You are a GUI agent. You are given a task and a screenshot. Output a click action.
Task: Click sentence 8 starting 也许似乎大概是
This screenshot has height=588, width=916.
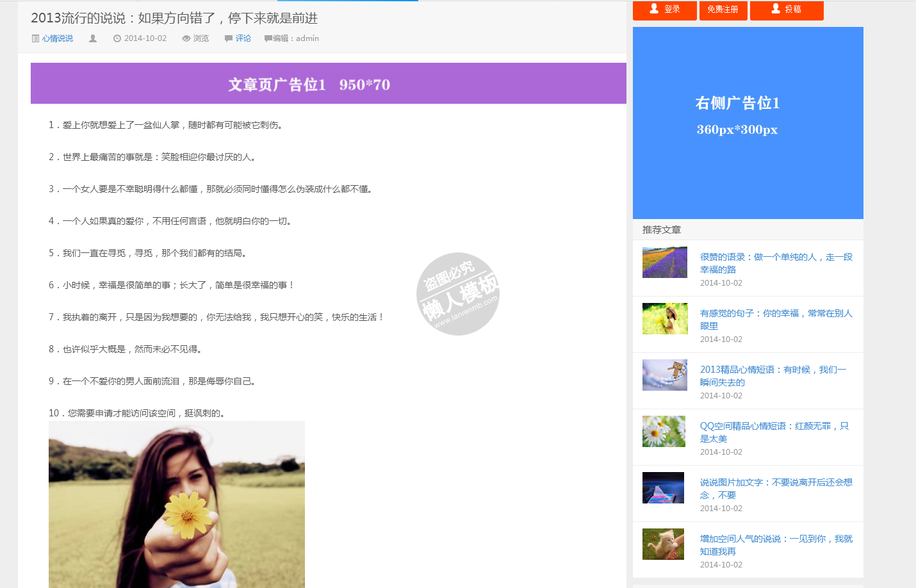click(126, 349)
